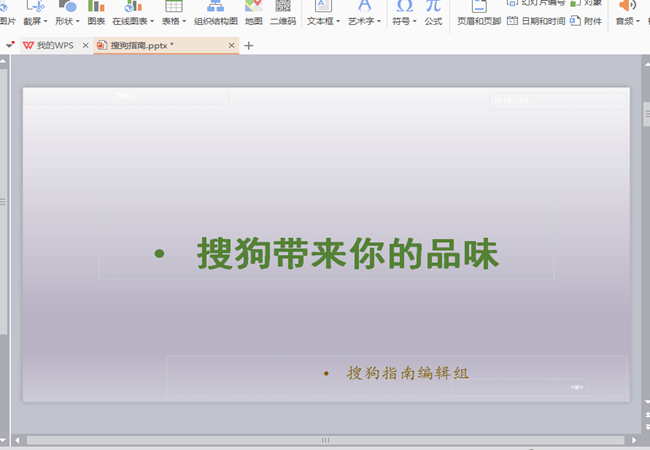The image size is (650, 450).
Task: Insert 日期和时间 date and time
Action: tap(536, 21)
